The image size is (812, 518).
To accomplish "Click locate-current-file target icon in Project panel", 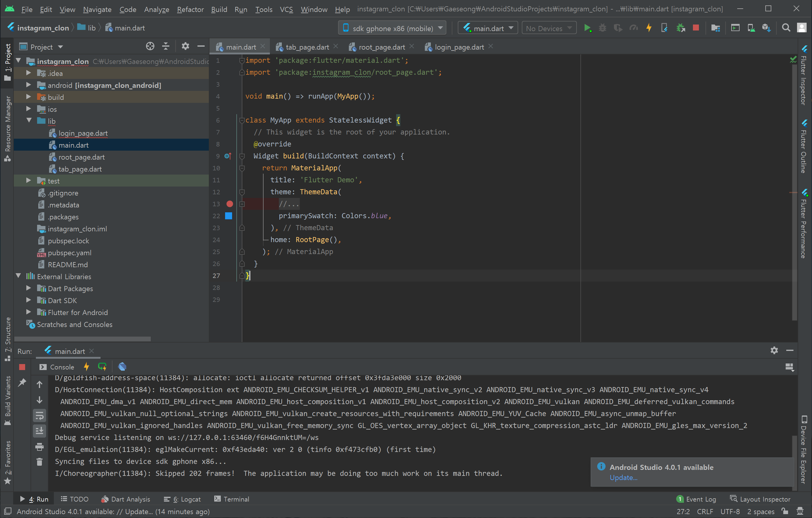I will pos(150,46).
